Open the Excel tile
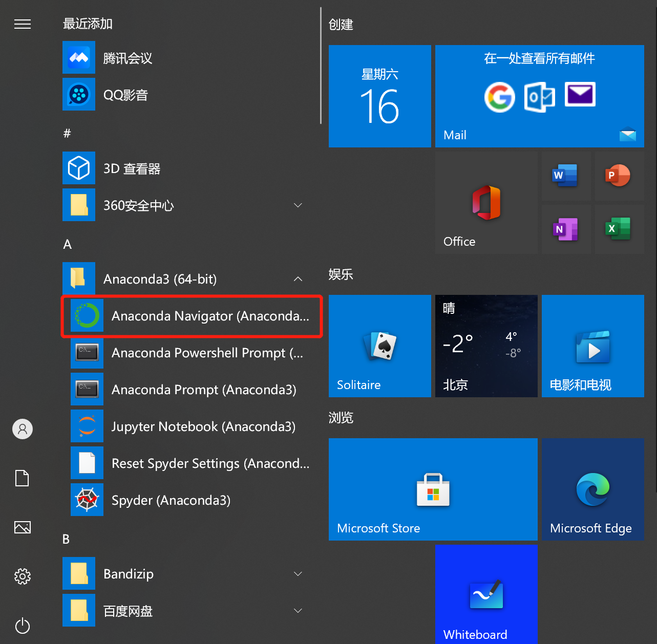 [x=619, y=229]
